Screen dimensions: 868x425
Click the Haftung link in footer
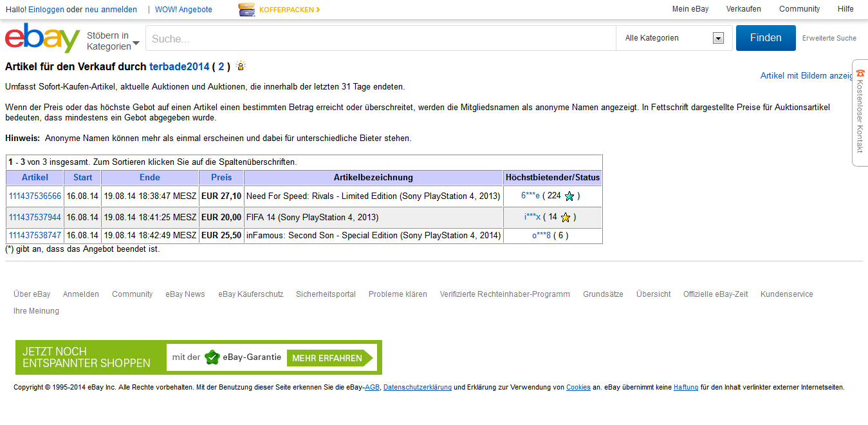coord(686,388)
